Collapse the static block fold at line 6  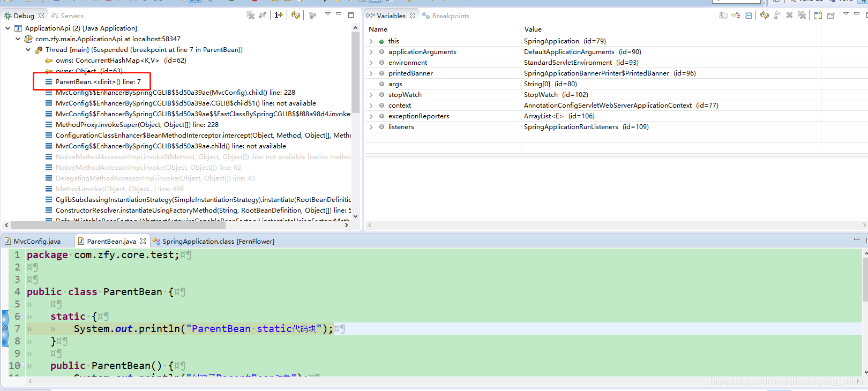coord(23,317)
